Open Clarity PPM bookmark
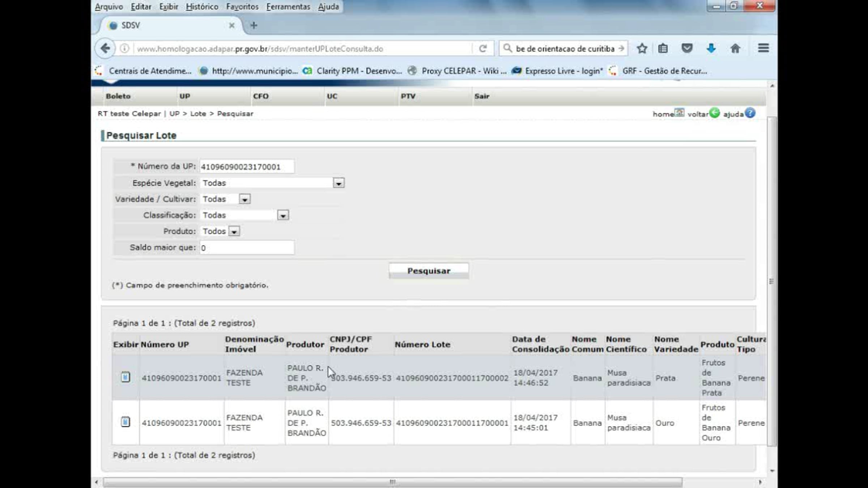This screenshot has width=868, height=488. (x=352, y=71)
